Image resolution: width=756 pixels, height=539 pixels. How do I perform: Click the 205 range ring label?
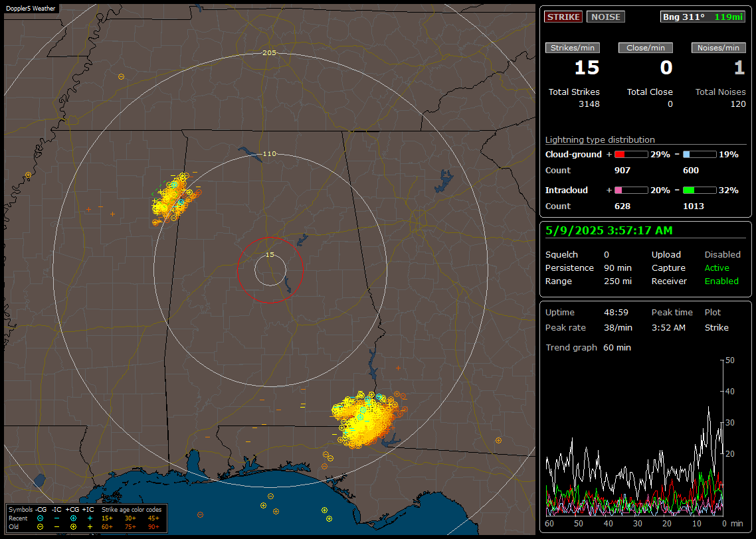tap(269, 53)
